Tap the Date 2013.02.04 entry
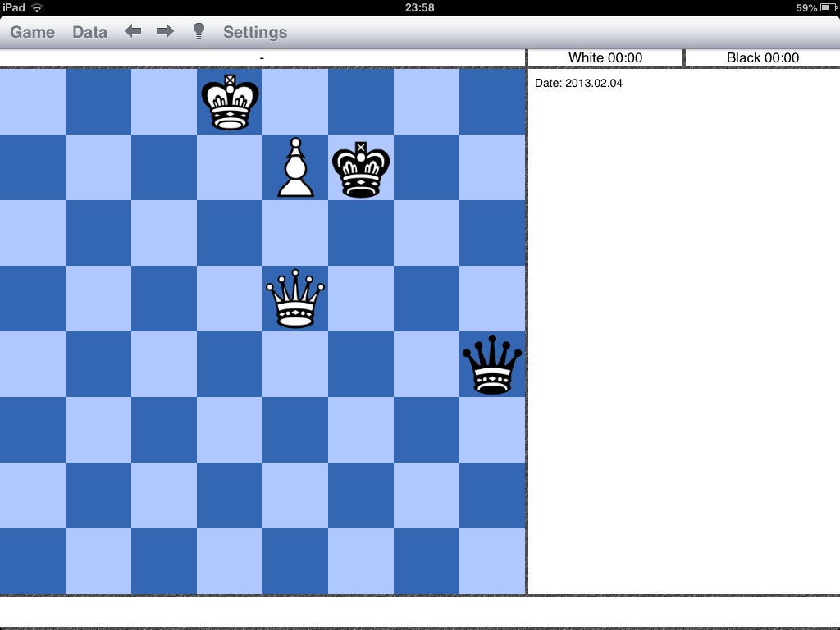840x630 pixels. pyautogui.click(x=578, y=83)
